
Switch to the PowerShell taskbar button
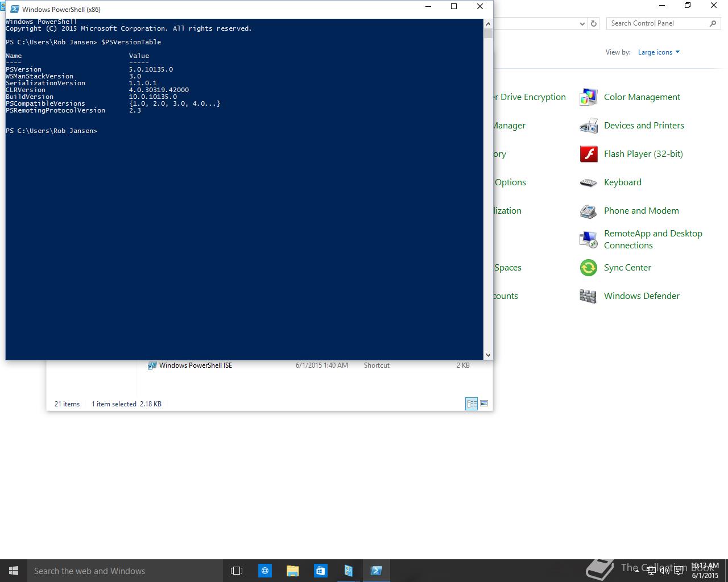376,571
